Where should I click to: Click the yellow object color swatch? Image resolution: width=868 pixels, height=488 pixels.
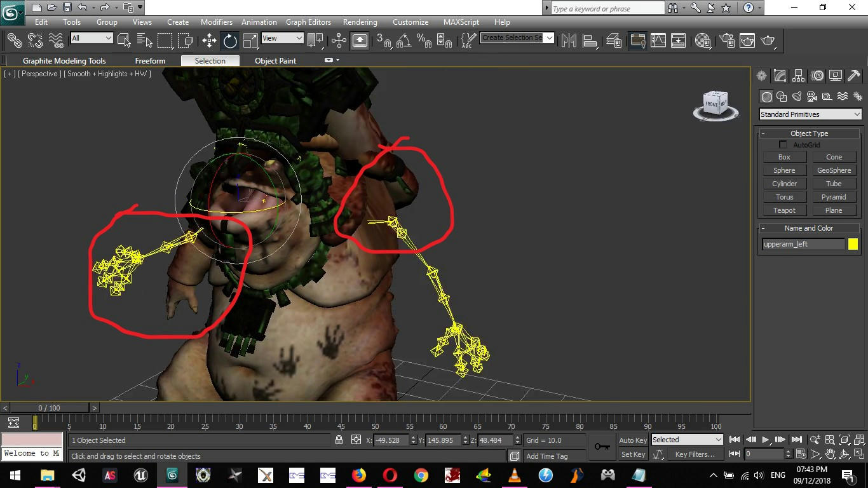coord(853,244)
